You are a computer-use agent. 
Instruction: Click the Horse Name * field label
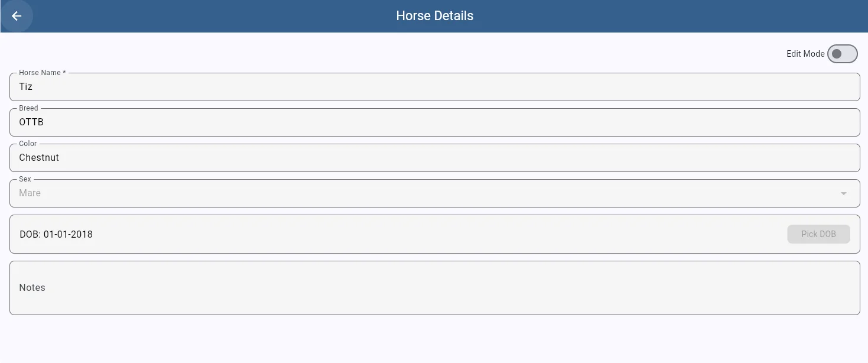[x=42, y=73]
